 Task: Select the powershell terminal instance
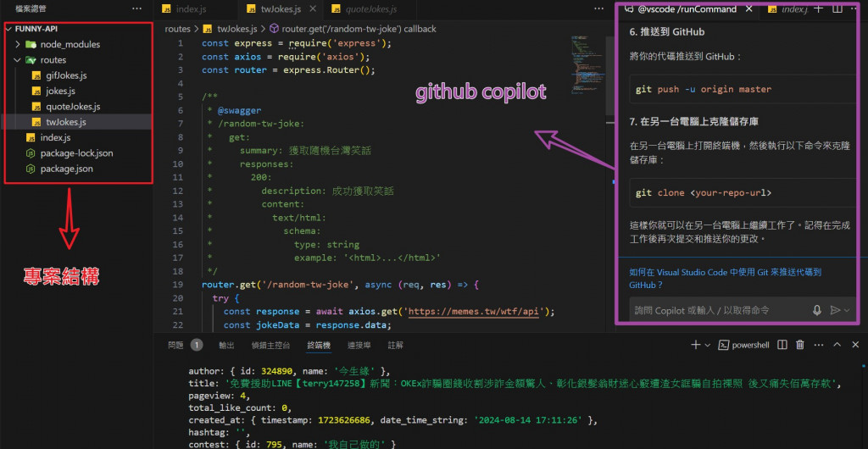coord(743,345)
